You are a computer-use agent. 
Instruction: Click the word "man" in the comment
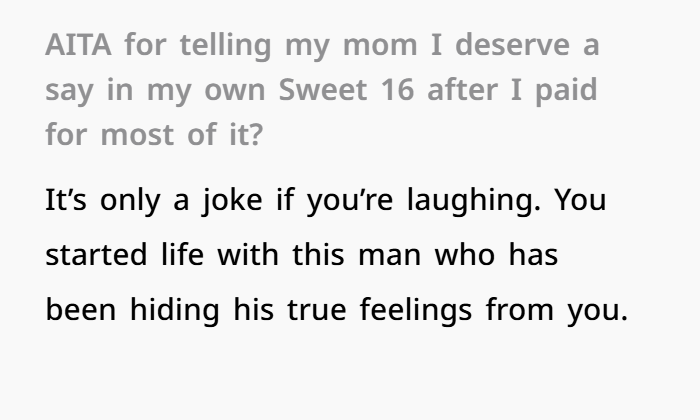390,257
